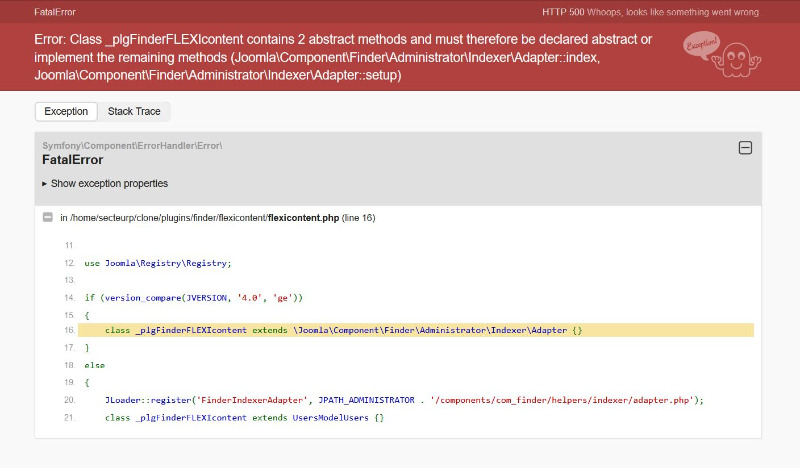Image resolution: width=800 pixels, height=468 pixels.
Task: Click the FatalError label in header
Action: pyautogui.click(x=55, y=12)
